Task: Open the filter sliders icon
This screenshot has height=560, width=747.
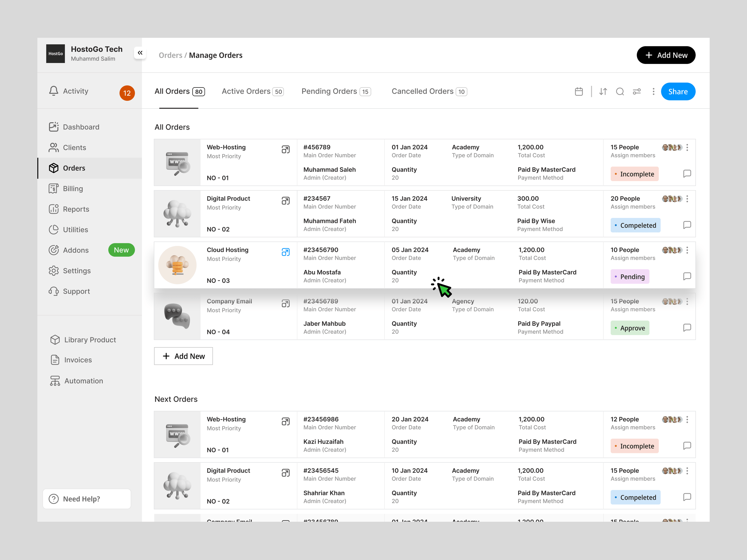Action: (637, 92)
